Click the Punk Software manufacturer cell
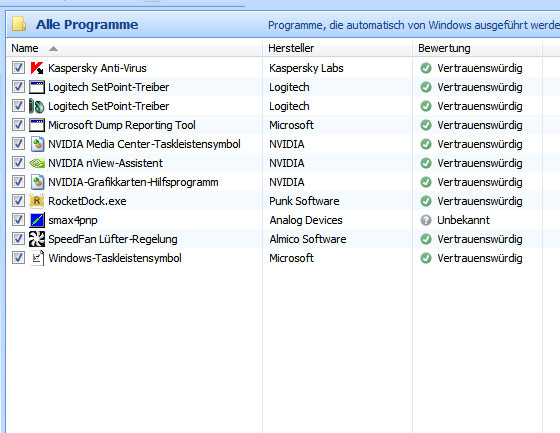This screenshot has height=433, width=560. coord(304,201)
